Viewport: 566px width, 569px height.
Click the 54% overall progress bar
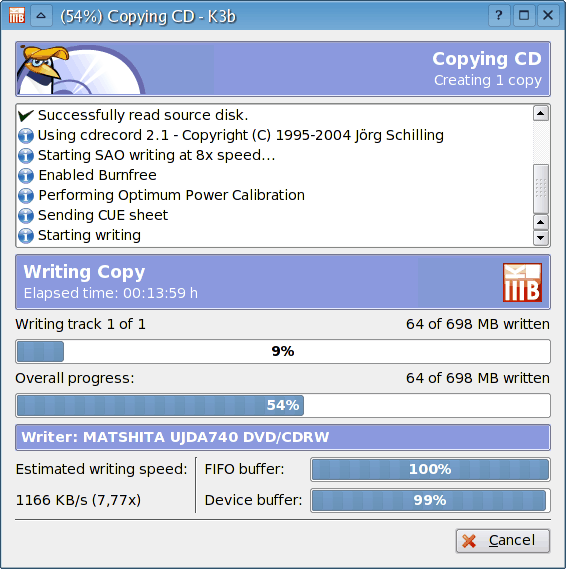[x=283, y=405]
